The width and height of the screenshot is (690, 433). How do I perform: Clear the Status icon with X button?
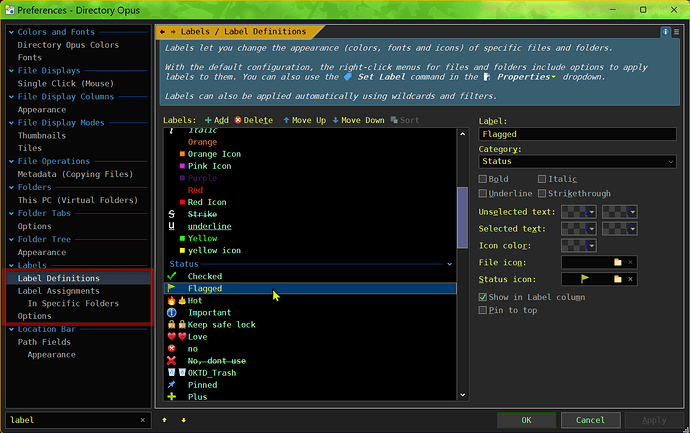[x=630, y=279]
